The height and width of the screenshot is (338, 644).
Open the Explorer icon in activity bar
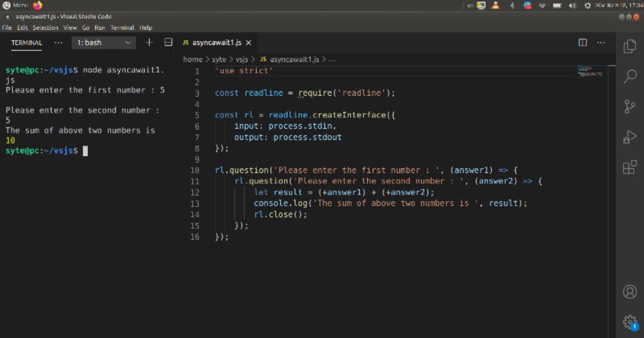coord(629,46)
